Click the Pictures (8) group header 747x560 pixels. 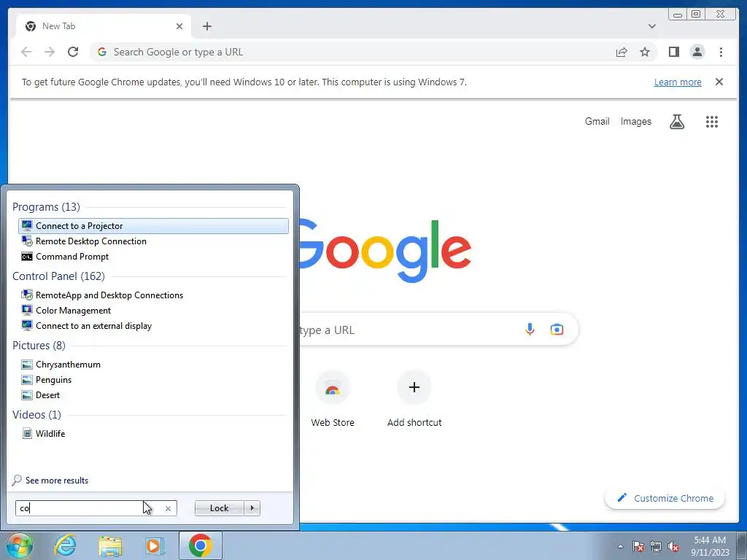[x=39, y=345]
